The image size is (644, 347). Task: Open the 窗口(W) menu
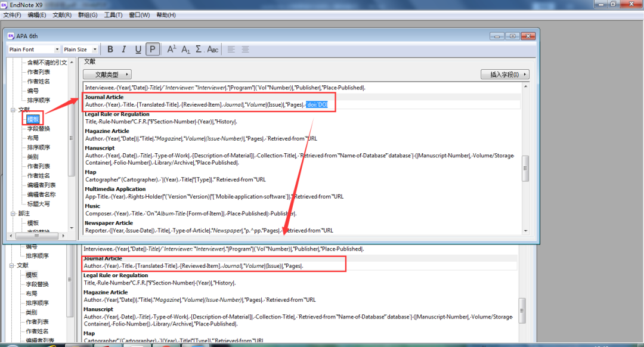click(139, 15)
